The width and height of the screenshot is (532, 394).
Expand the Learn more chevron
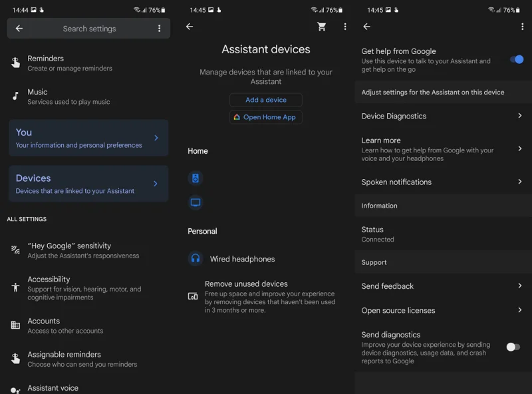point(520,148)
